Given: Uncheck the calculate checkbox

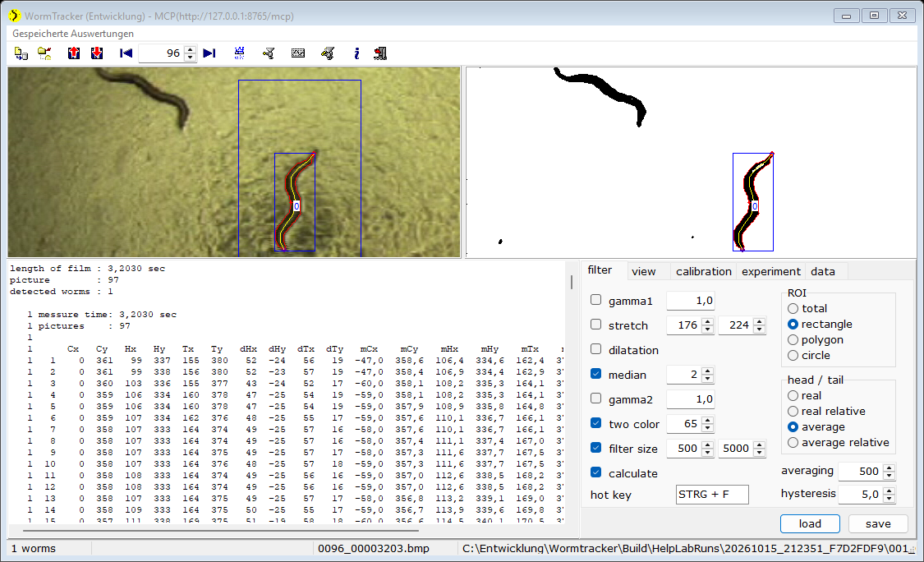Looking at the screenshot, I should tap(595, 473).
